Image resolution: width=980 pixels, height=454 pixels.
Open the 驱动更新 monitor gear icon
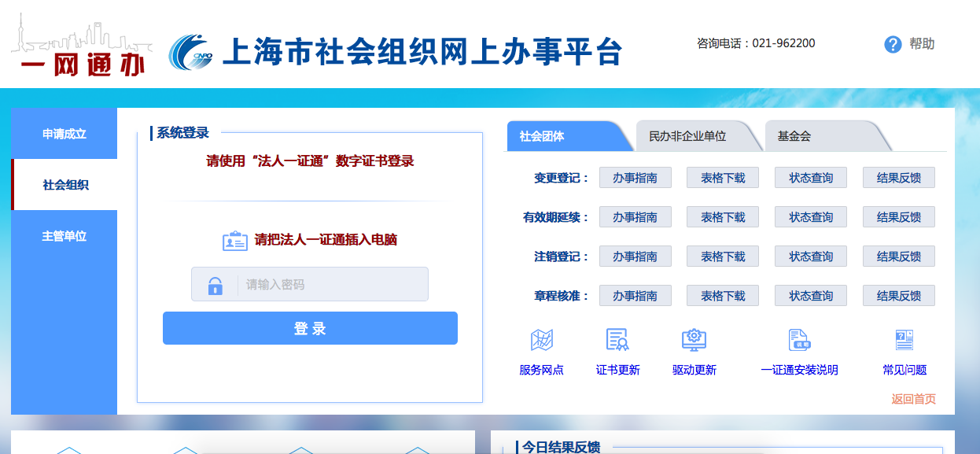pos(694,340)
